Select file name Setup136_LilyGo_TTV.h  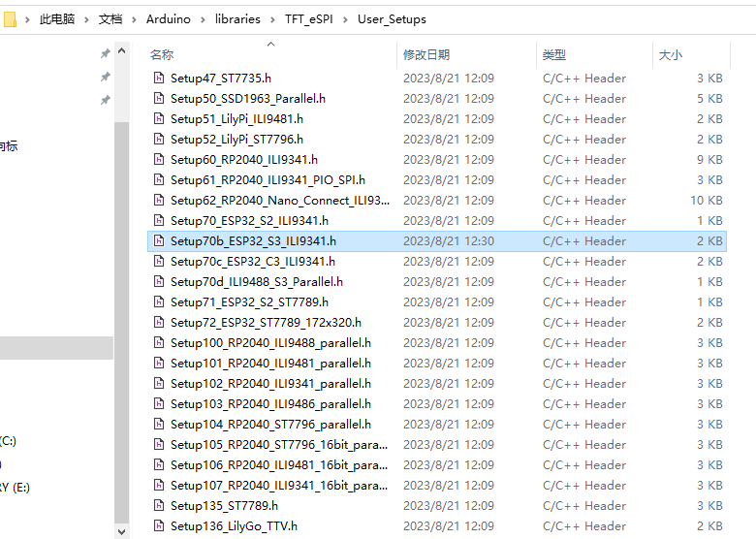tap(234, 526)
